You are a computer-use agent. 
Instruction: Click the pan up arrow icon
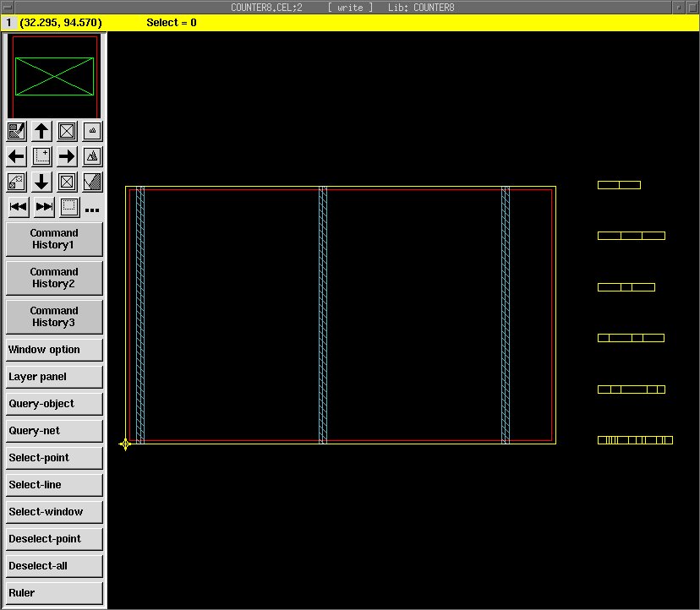click(41, 131)
